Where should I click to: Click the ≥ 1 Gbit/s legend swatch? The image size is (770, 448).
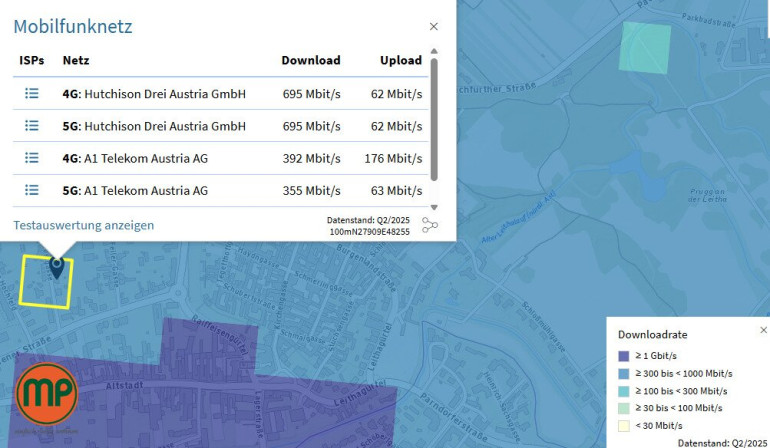[624, 355]
